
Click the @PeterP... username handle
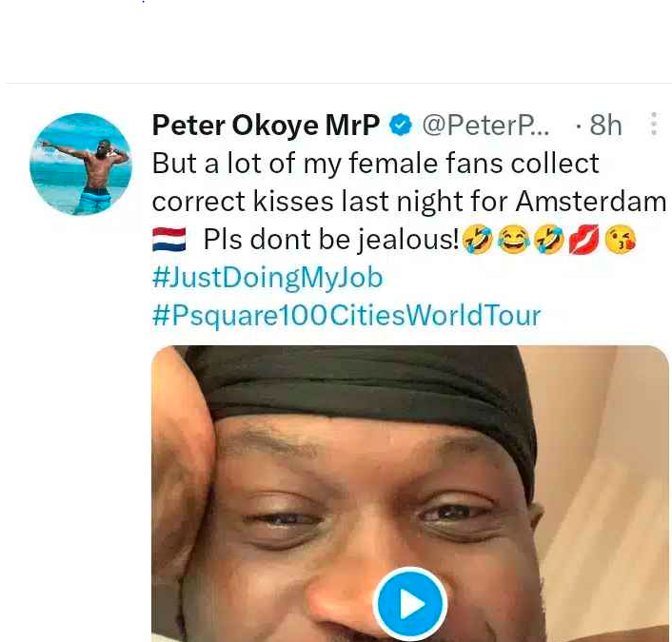(484, 125)
